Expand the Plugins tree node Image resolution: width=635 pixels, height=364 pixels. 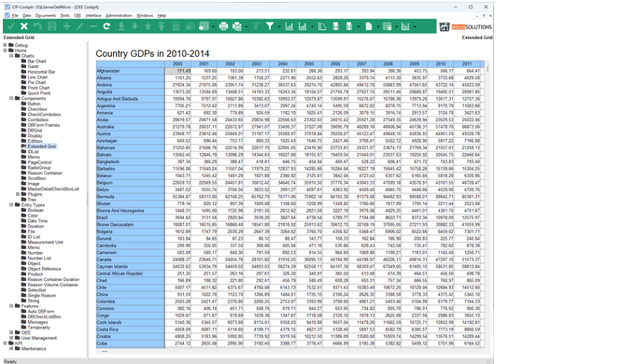[x=18, y=194]
